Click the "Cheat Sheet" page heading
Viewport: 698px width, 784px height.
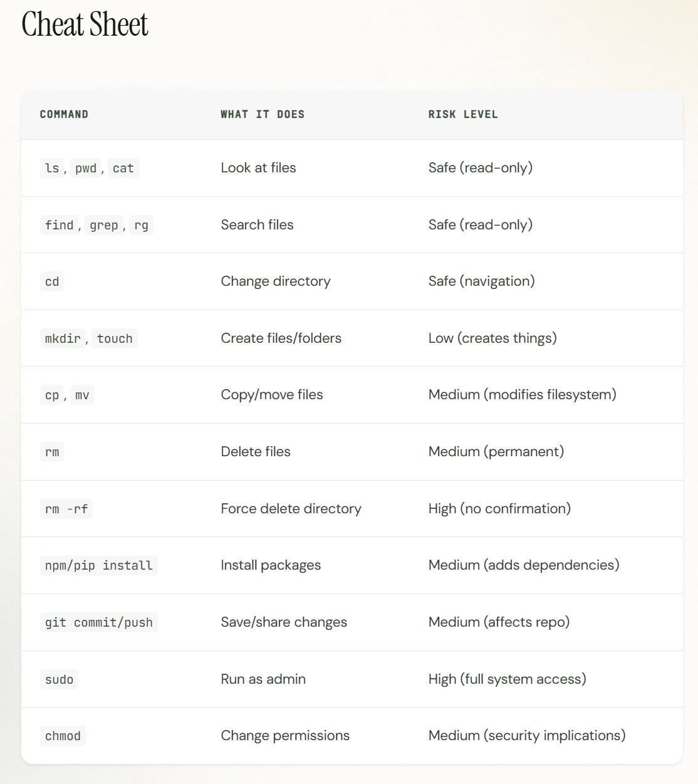click(x=85, y=25)
